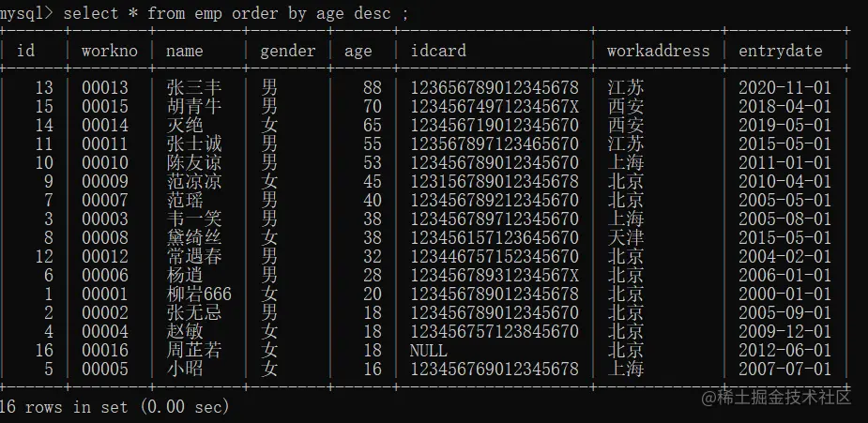Click the name 周芷若
The height and width of the screenshot is (423, 868).
pos(193,351)
